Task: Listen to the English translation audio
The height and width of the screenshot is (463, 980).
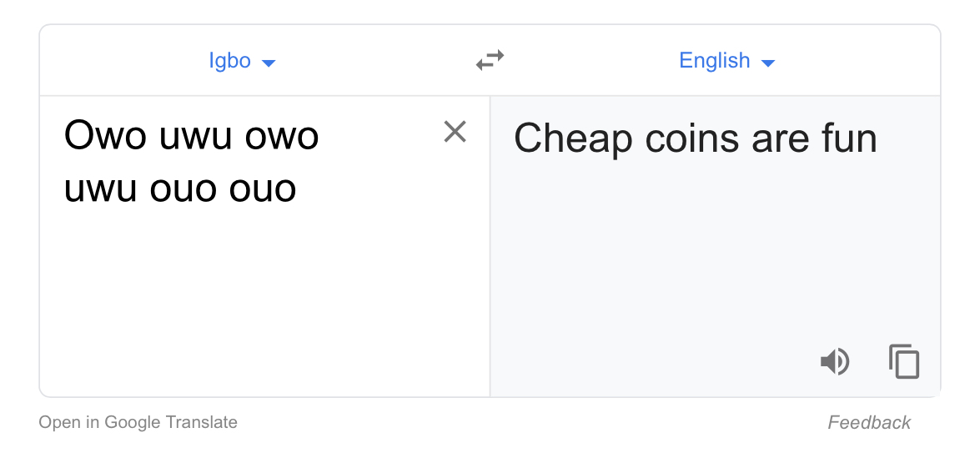Action: 834,362
